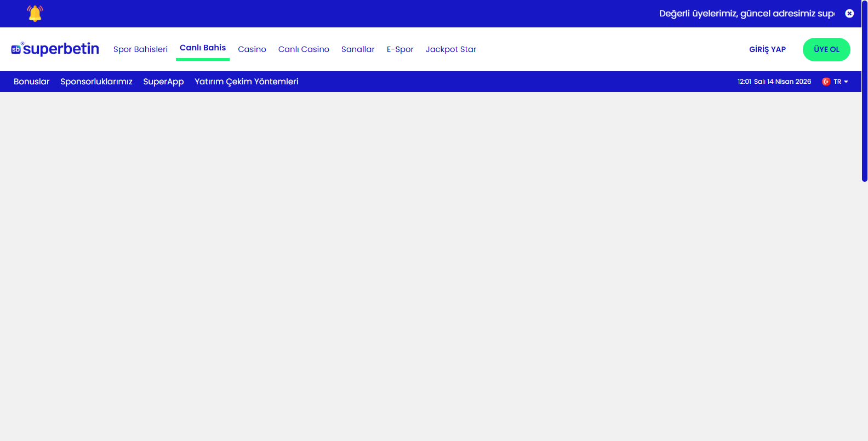View Sponsorluklarımız page
The image size is (868, 441).
point(96,82)
